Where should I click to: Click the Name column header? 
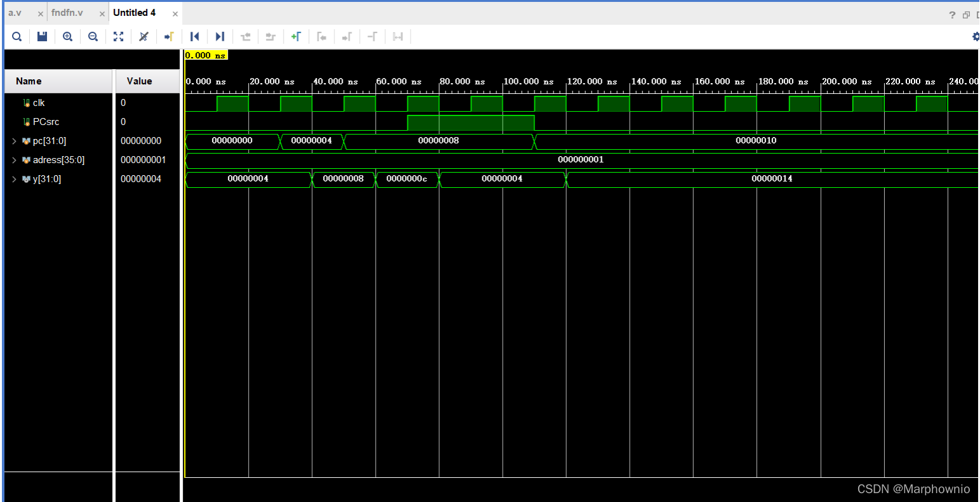point(58,81)
